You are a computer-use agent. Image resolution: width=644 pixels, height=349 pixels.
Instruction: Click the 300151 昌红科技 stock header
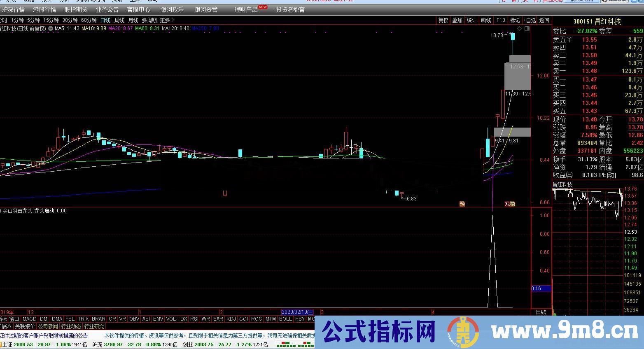point(597,21)
